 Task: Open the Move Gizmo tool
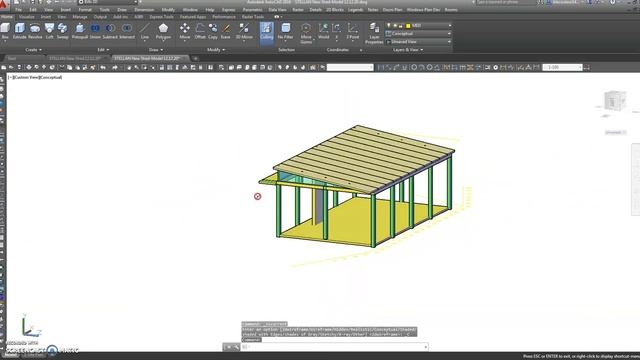point(306,33)
